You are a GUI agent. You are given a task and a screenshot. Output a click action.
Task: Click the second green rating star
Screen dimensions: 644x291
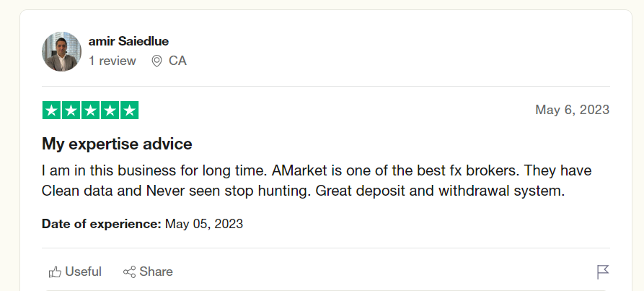[x=71, y=110]
